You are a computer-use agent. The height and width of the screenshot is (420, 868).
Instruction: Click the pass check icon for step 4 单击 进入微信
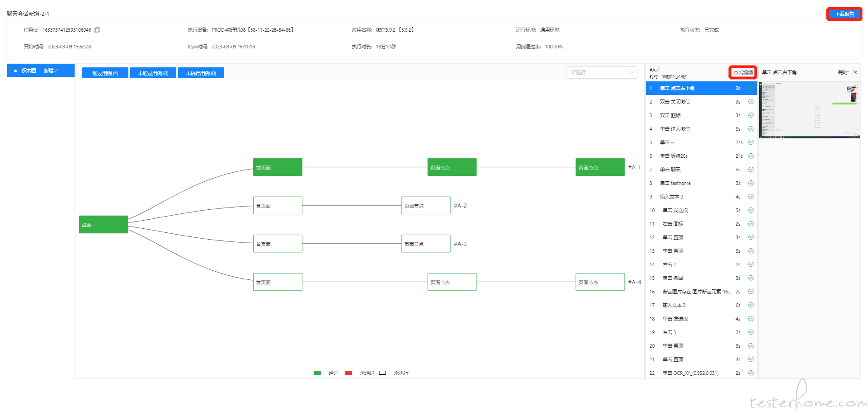coord(750,129)
